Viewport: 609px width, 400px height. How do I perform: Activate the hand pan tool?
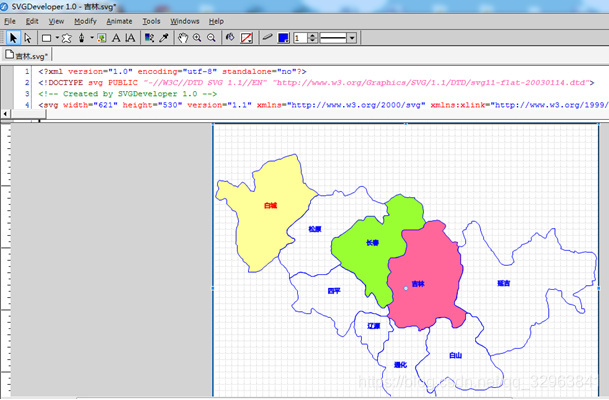[x=183, y=38]
